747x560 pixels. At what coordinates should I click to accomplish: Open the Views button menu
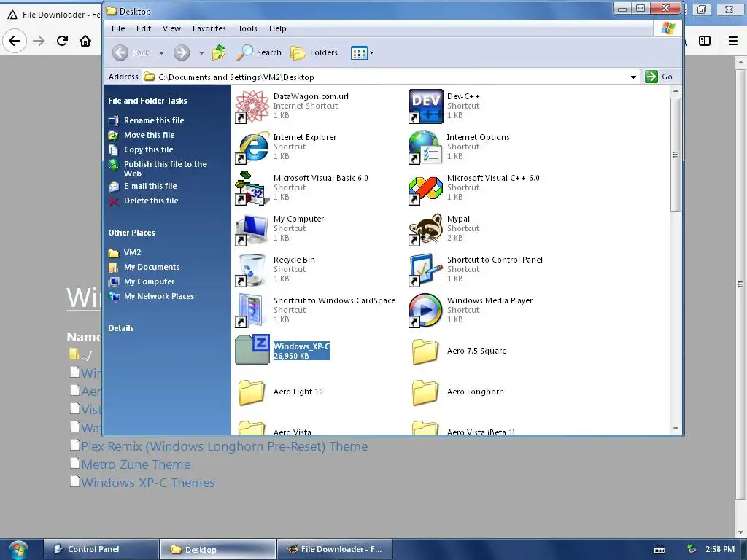click(x=362, y=52)
